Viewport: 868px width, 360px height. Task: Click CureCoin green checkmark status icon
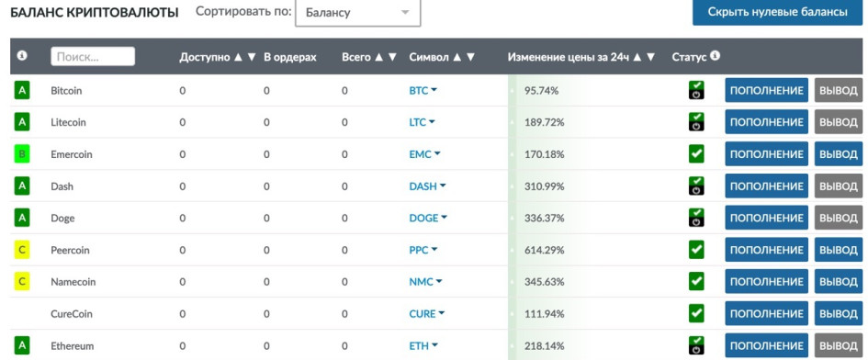pos(696,313)
